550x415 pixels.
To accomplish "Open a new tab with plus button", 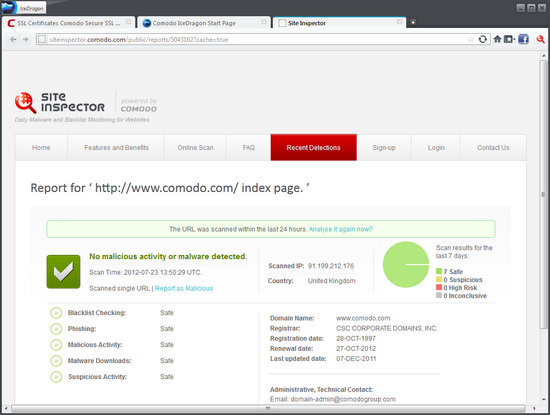I will 413,22.
